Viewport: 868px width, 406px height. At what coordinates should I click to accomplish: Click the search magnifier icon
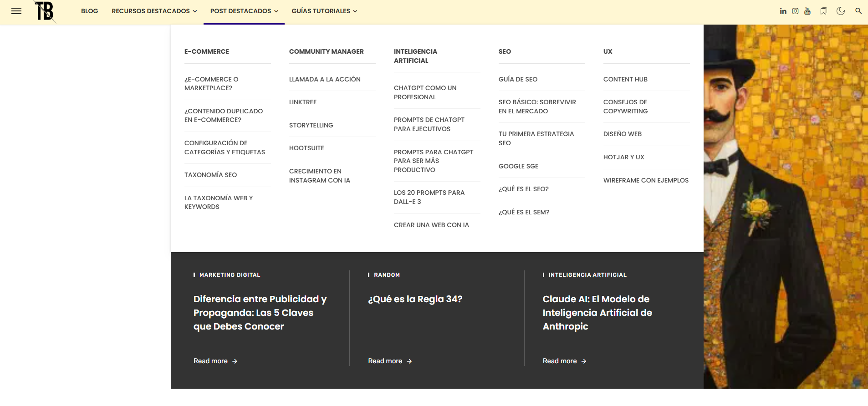point(858,11)
